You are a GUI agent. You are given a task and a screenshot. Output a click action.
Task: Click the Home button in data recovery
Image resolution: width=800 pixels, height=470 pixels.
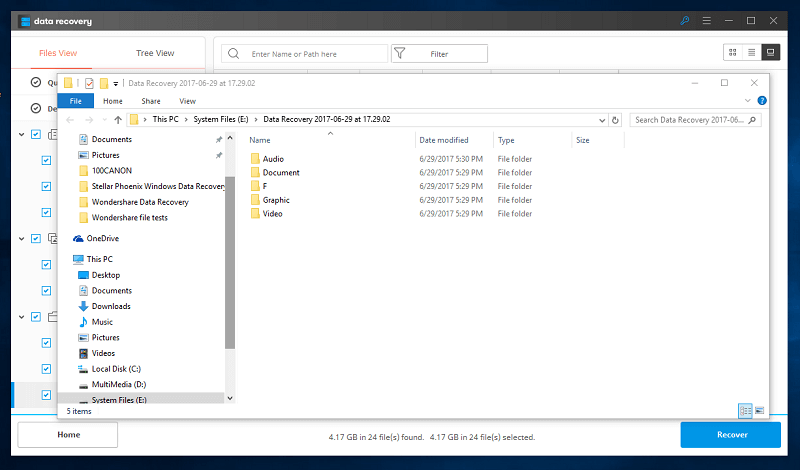tap(68, 435)
